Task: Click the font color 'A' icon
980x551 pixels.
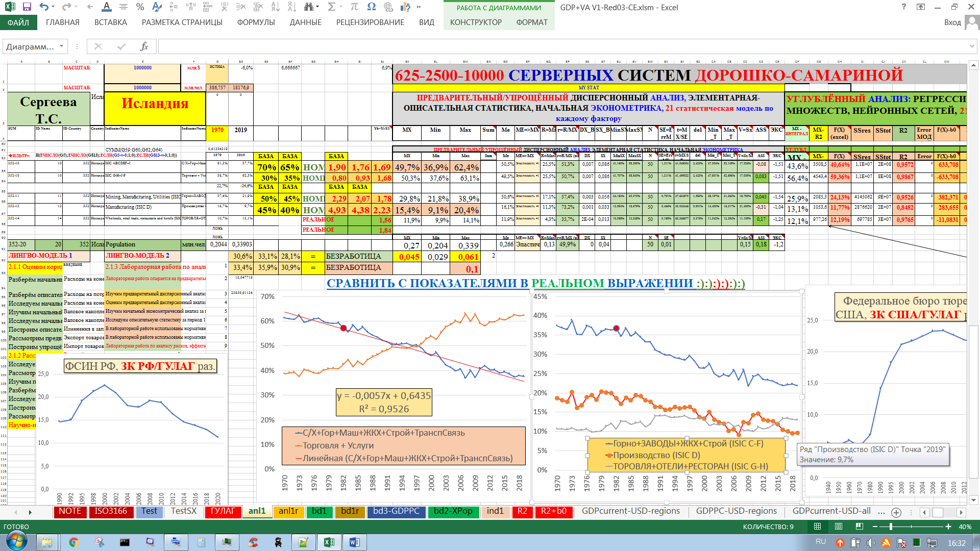Action: pos(106,7)
